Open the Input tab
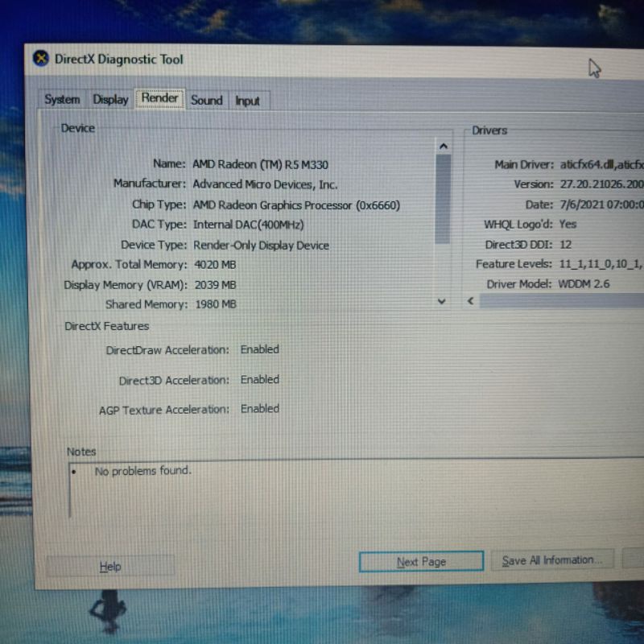Viewport: 644px width, 644px height. pos(247,101)
